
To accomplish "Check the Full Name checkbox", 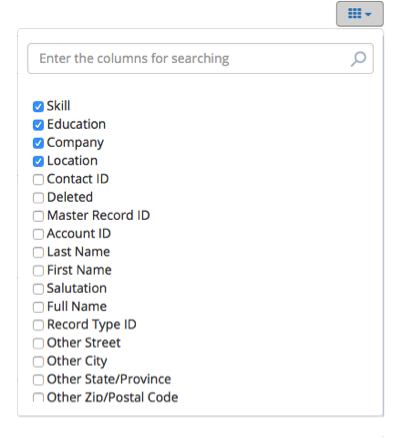I will click(38, 307).
